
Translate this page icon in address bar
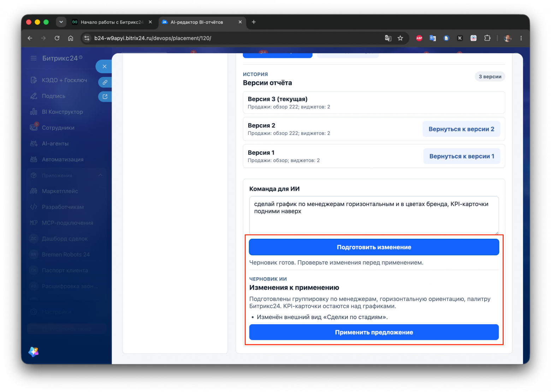[388, 38]
